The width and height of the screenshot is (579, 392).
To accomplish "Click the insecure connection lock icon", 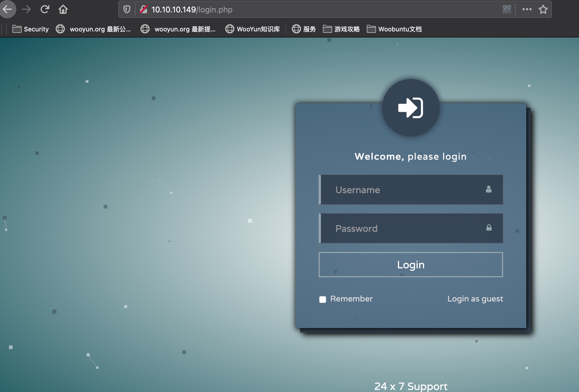I will [143, 10].
